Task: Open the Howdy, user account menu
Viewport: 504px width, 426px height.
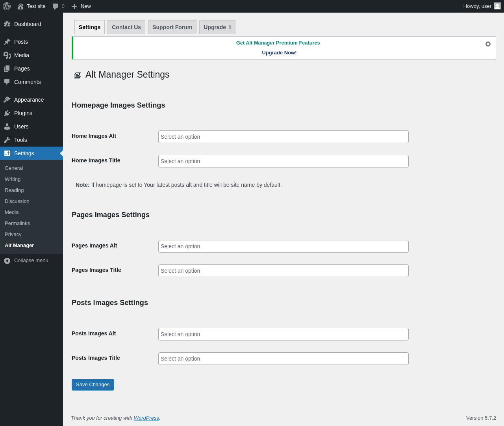Action: [482, 6]
